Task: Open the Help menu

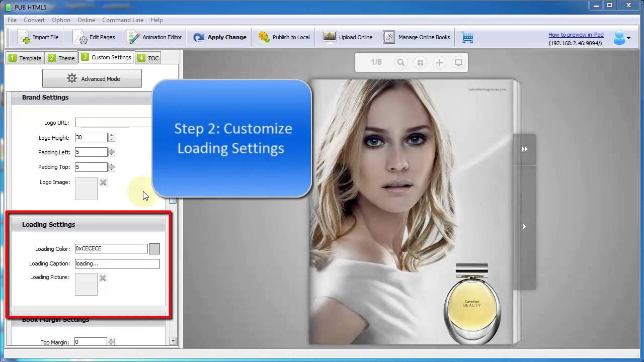Action: tap(156, 20)
